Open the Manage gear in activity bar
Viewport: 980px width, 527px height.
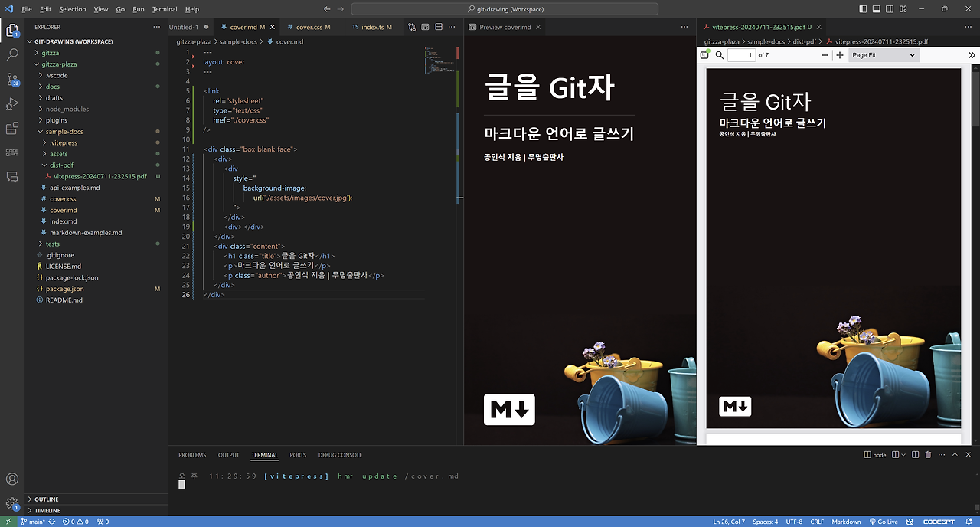tap(12, 504)
